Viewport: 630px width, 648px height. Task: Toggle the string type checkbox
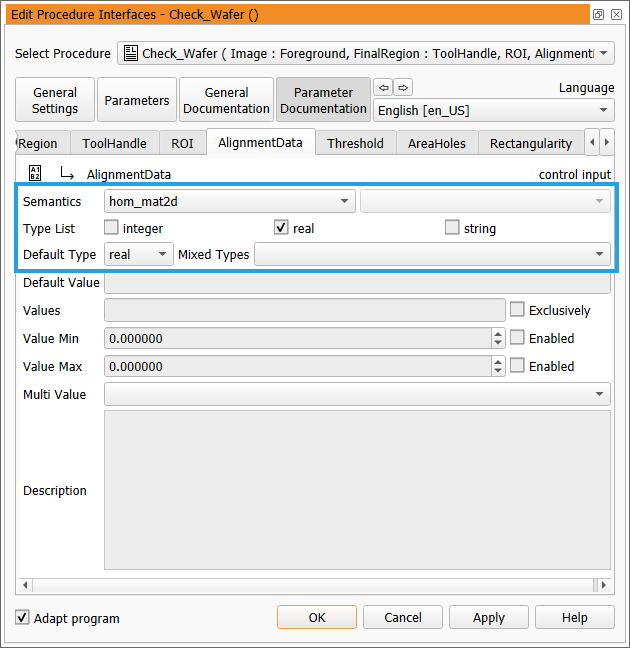click(452, 228)
